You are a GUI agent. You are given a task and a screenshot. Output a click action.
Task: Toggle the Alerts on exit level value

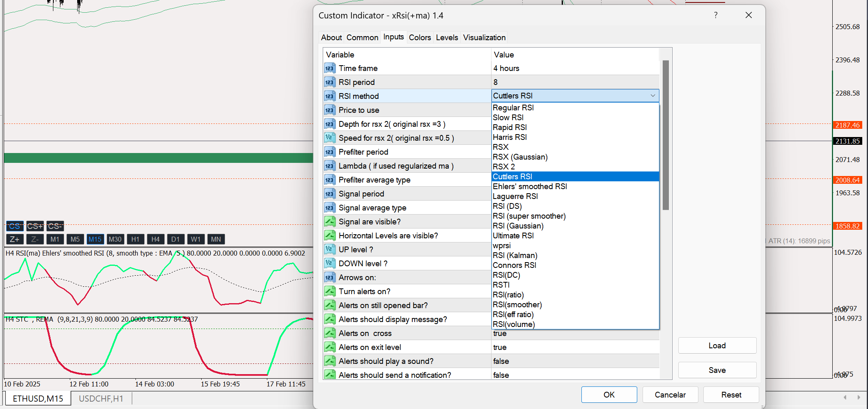[x=575, y=347]
